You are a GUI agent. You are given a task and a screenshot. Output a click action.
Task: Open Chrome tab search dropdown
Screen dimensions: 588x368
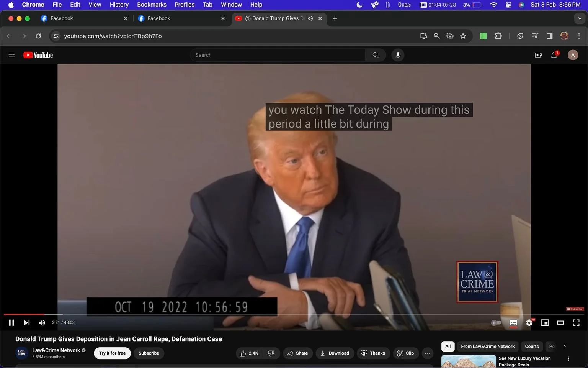coord(580,18)
